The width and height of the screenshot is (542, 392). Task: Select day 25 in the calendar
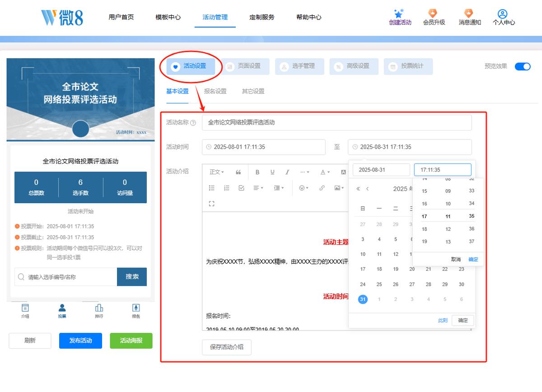[379, 285]
